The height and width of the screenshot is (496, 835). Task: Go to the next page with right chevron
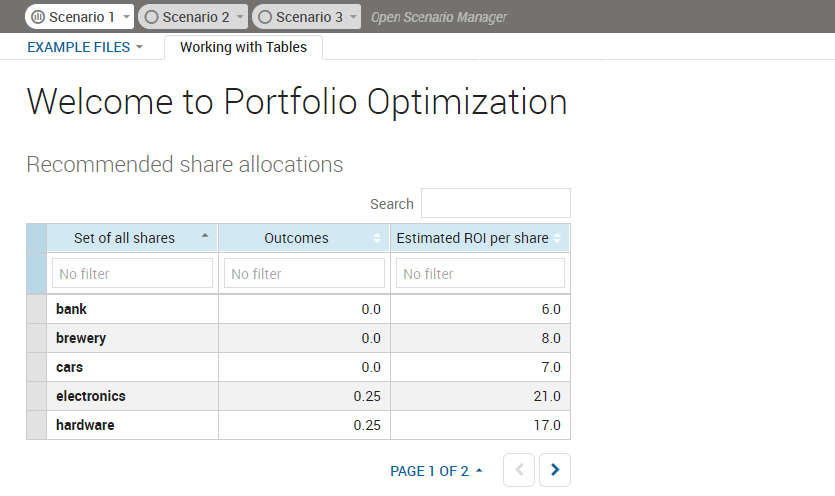pos(555,470)
